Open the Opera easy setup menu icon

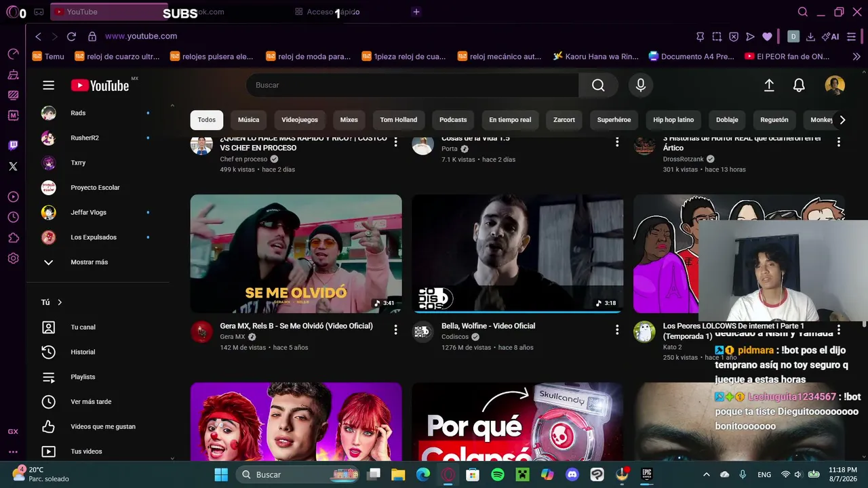(851, 37)
